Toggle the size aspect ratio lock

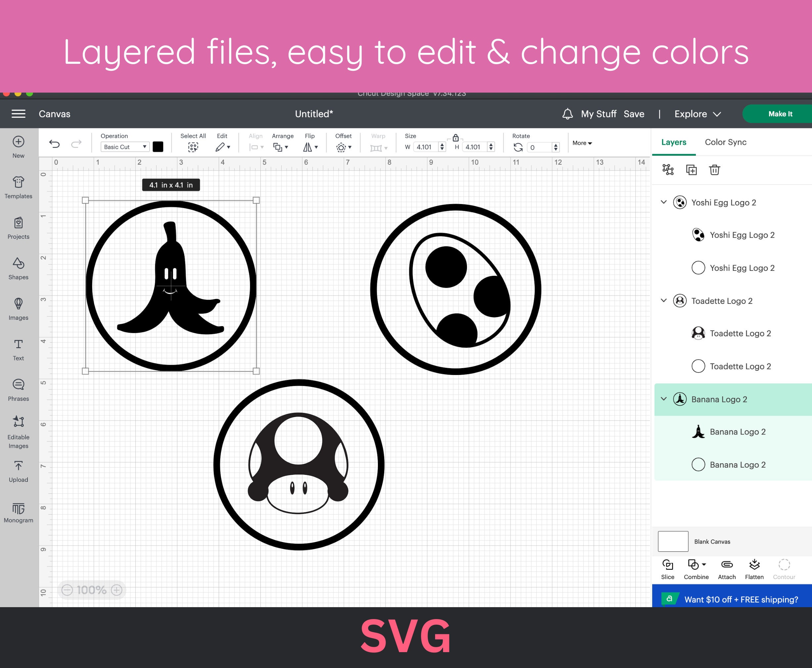(x=456, y=138)
